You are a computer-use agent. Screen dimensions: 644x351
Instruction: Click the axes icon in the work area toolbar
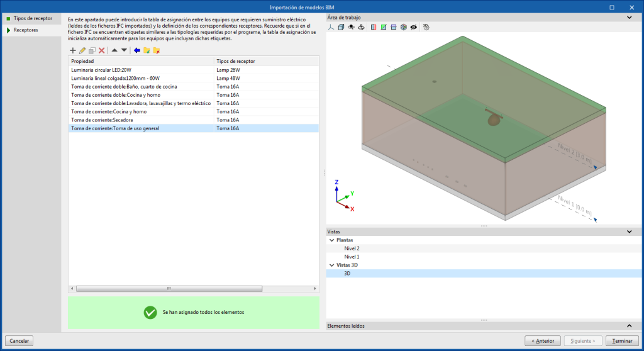click(331, 27)
